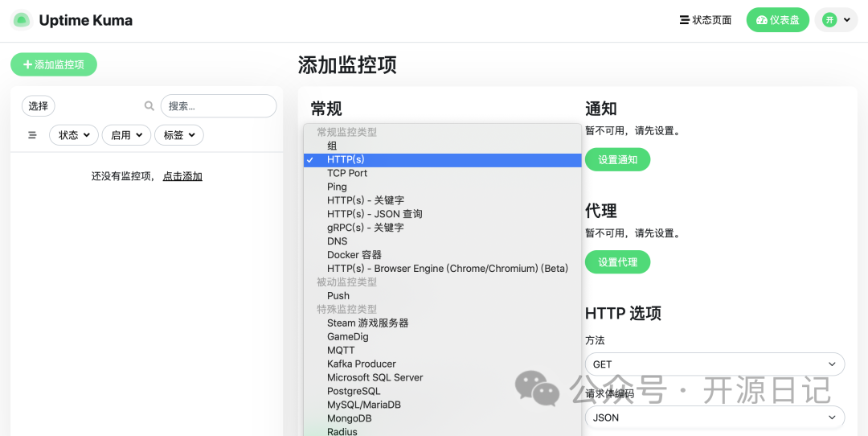Open the 仪表盘 dashboard button
This screenshot has width=868, height=436.
pos(778,20)
